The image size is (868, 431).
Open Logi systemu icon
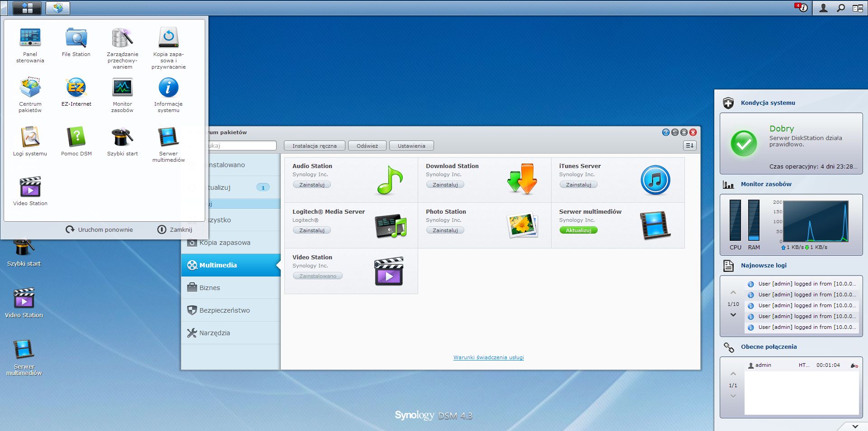click(30, 141)
